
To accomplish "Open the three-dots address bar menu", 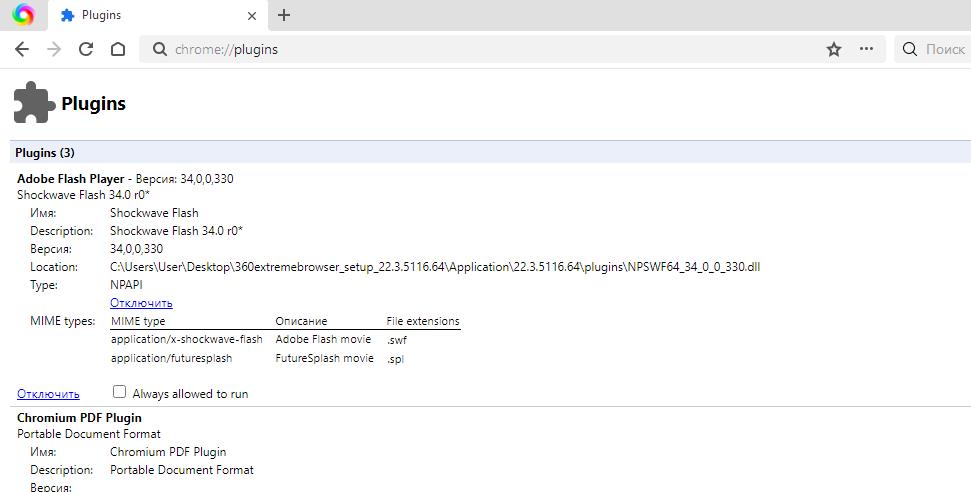I will coord(866,48).
